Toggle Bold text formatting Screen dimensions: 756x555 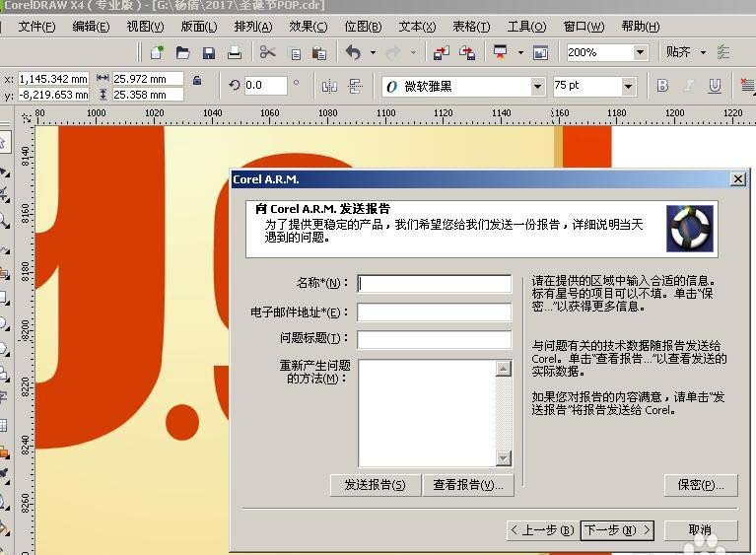pyautogui.click(x=663, y=86)
